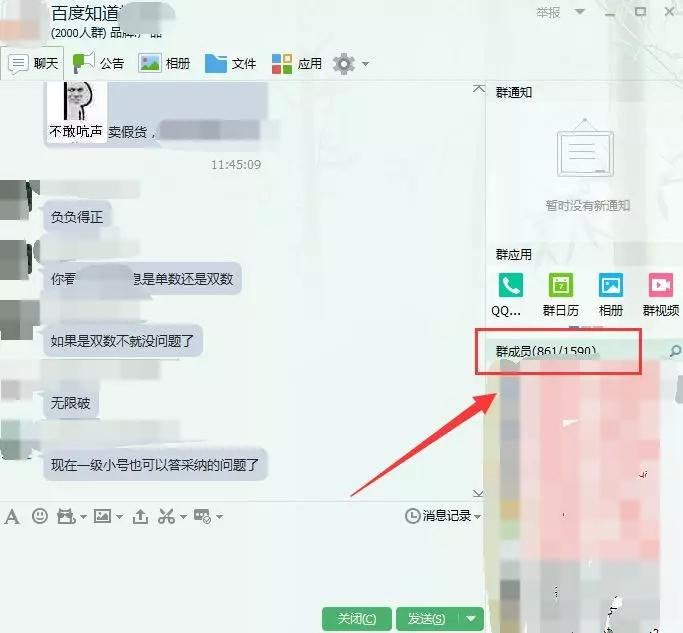
Task: Click the message 无限破
Action: (x=71, y=403)
